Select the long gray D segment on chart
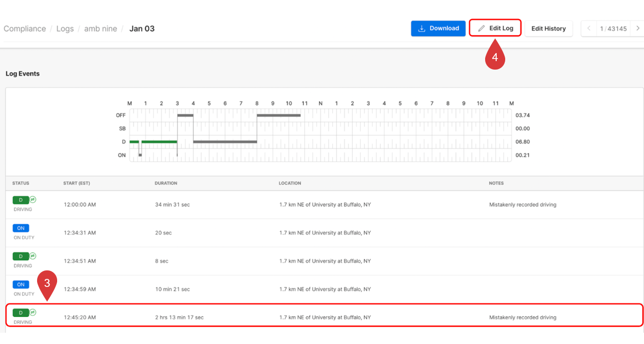Viewport: 644px width, 344px height. pyautogui.click(x=225, y=142)
